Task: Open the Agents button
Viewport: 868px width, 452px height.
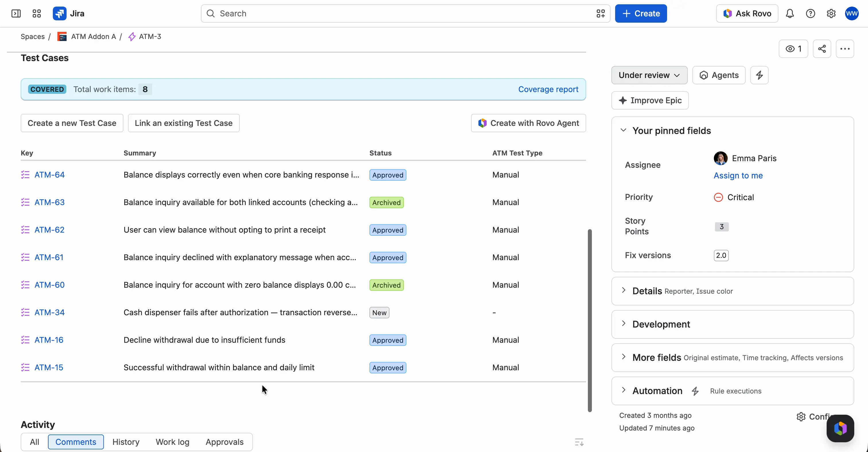Action: pos(719,75)
